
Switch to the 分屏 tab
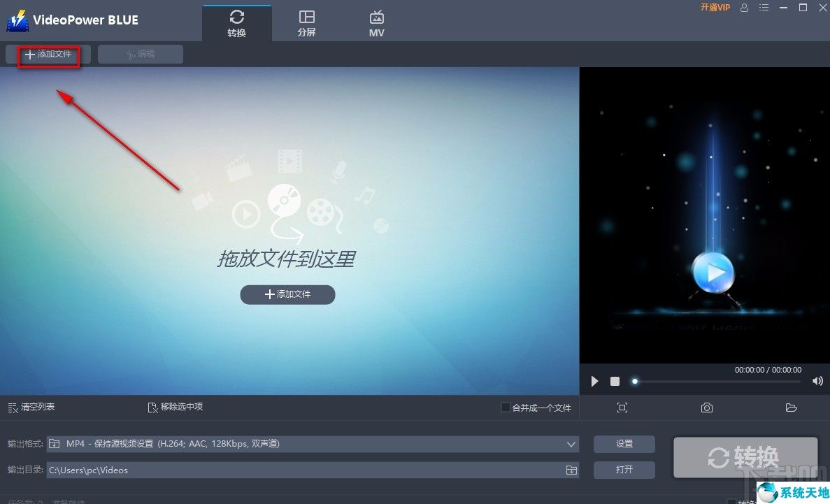(306, 22)
